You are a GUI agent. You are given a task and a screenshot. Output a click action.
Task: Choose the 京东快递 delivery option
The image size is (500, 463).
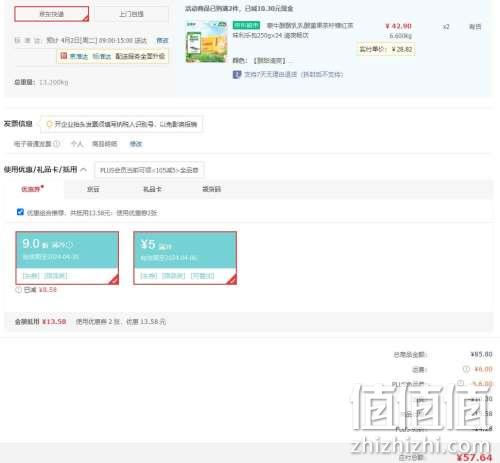point(52,14)
